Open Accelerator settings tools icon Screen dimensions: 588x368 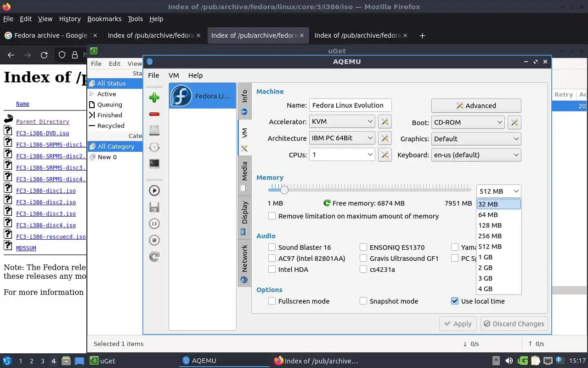coord(384,122)
